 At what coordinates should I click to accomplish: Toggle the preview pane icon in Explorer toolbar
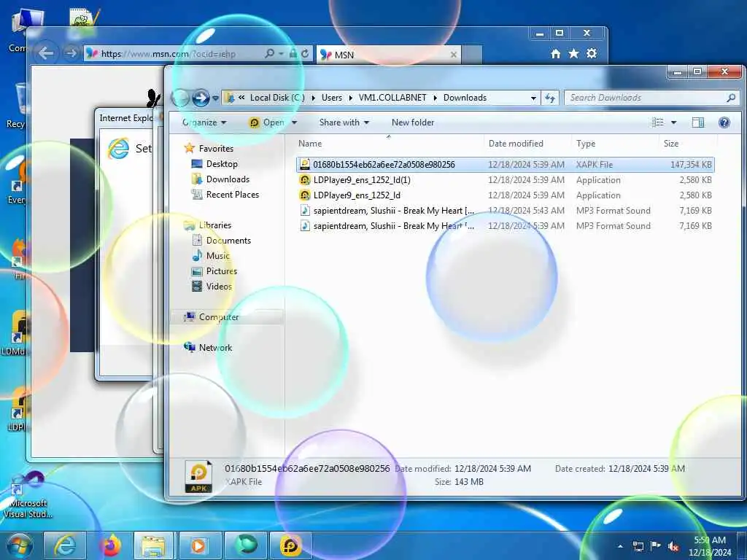pos(698,122)
